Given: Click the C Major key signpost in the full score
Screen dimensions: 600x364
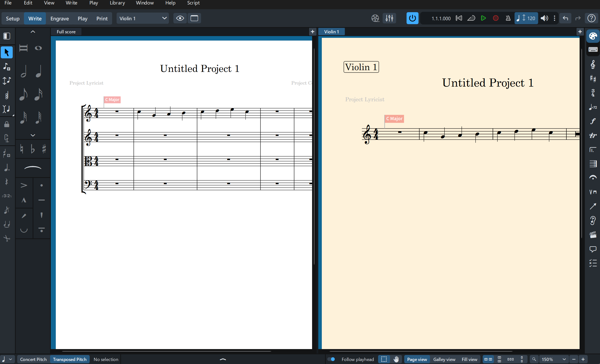Looking at the screenshot, I should [112, 100].
